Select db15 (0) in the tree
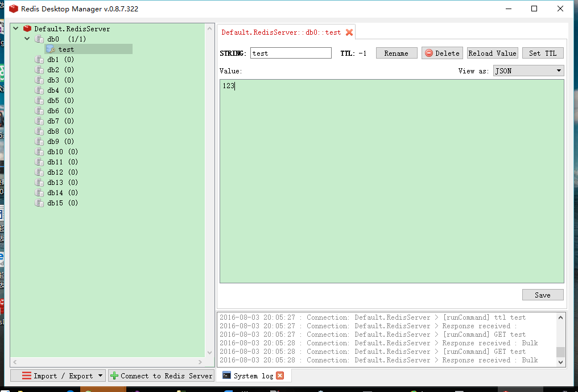 tap(63, 203)
